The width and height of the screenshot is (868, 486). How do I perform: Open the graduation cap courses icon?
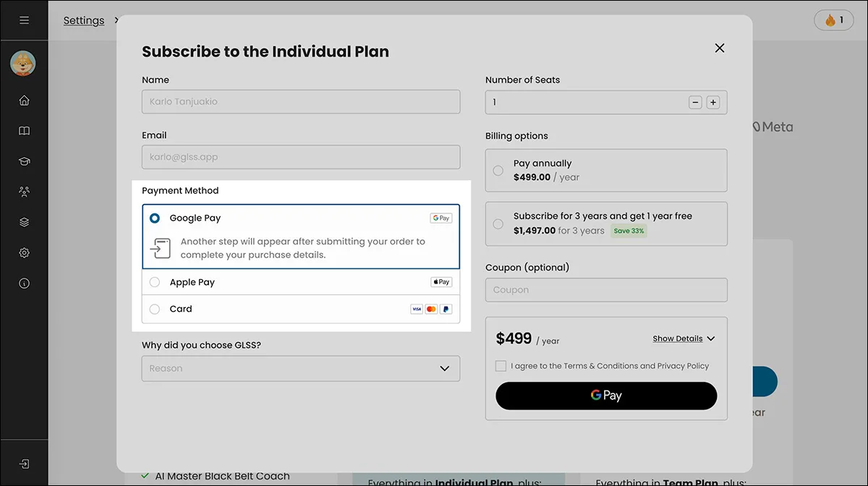click(24, 161)
